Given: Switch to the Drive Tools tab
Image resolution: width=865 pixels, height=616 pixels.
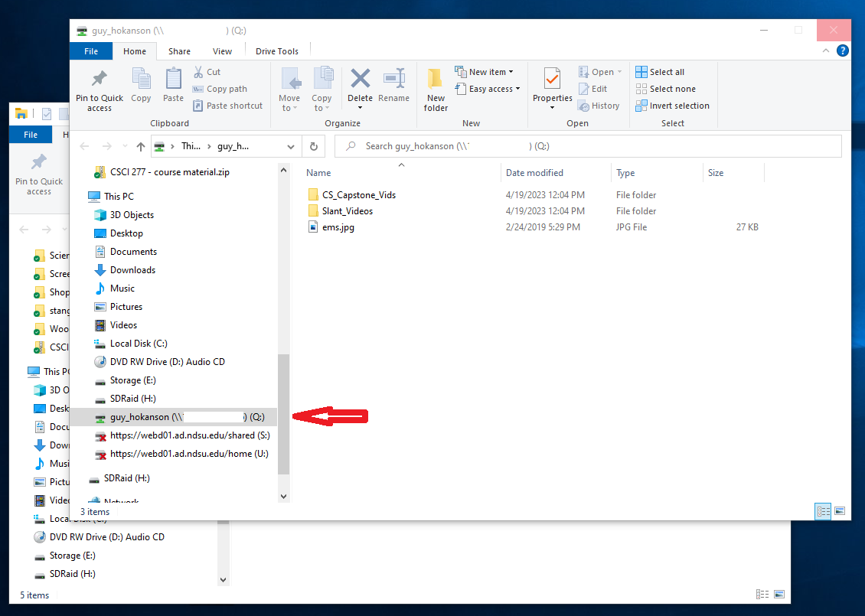Looking at the screenshot, I should (276, 51).
